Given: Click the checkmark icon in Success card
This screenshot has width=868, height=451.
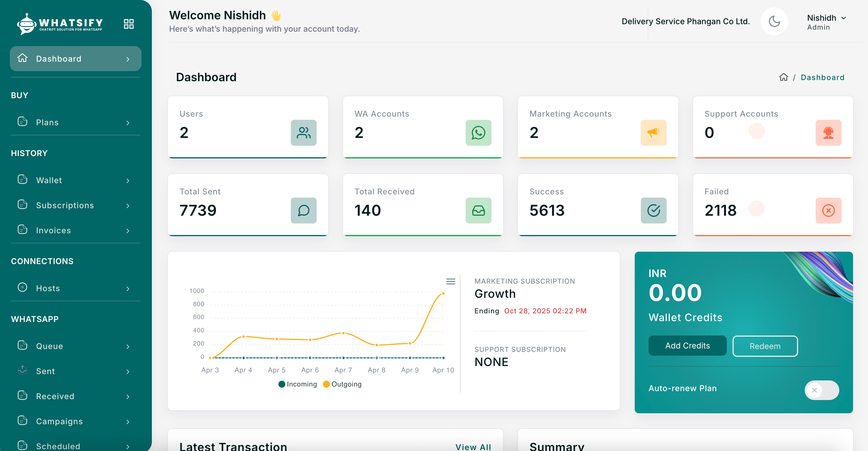Looking at the screenshot, I should pyautogui.click(x=653, y=211).
